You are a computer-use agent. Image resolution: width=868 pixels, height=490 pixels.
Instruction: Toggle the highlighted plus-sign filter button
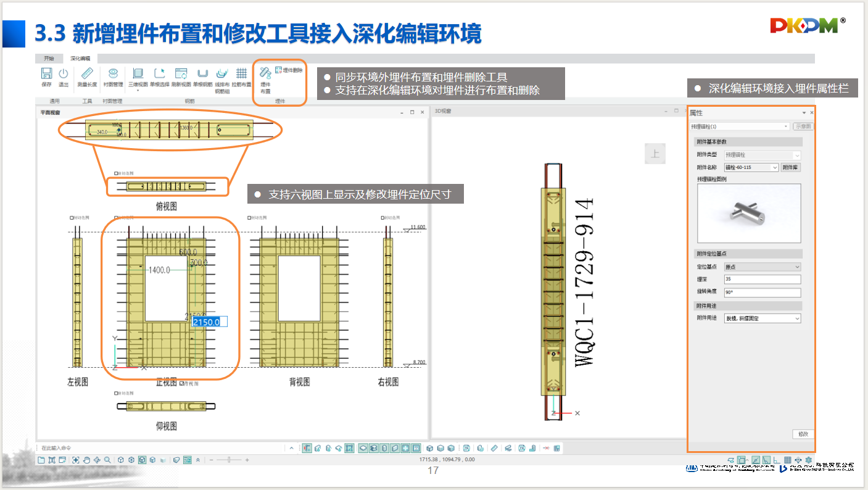point(406,448)
